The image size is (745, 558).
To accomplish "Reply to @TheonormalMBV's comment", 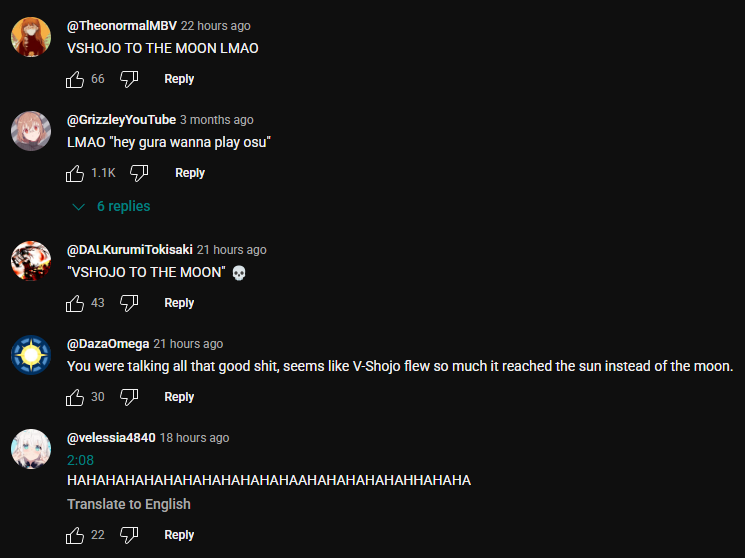I will tap(179, 79).
